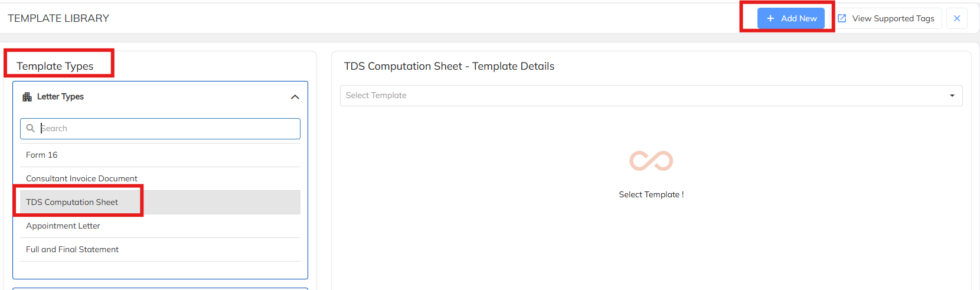Click the magnifier icon in the search box
This screenshot has width=980, height=290.
pos(31,128)
